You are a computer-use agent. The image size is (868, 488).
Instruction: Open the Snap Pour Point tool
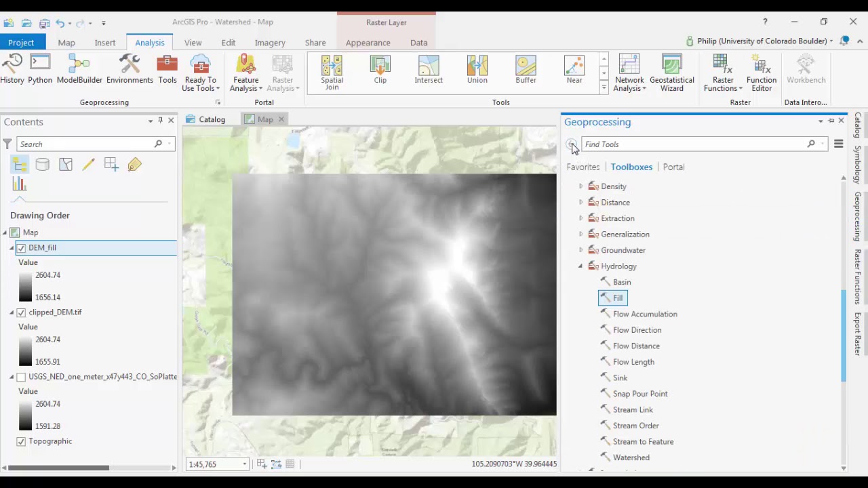(x=639, y=394)
